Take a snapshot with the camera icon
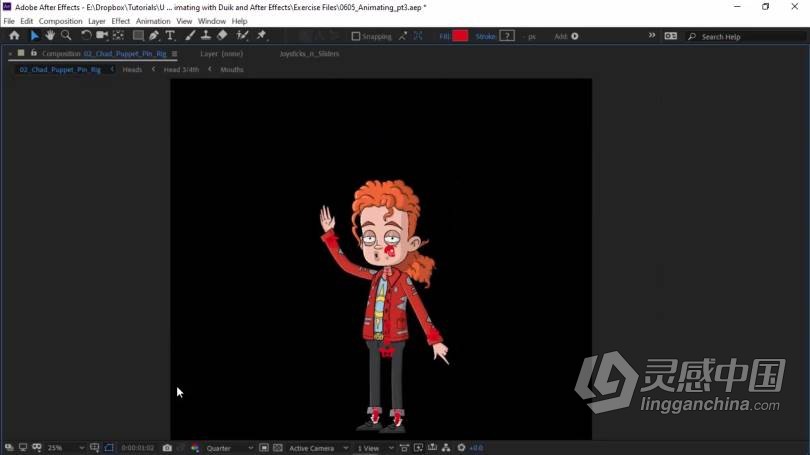The height and width of the screenshot is (455, 810). coord(167,448)
